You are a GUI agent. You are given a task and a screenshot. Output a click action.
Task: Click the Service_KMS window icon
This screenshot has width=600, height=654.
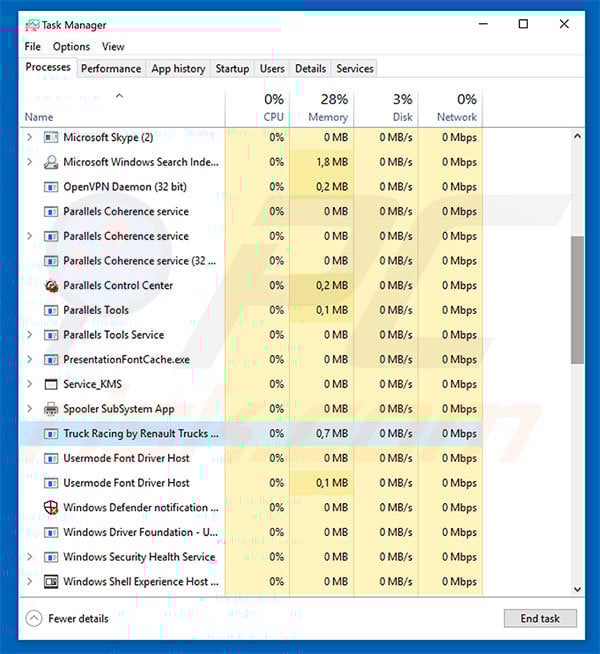(x=51, y=384)
